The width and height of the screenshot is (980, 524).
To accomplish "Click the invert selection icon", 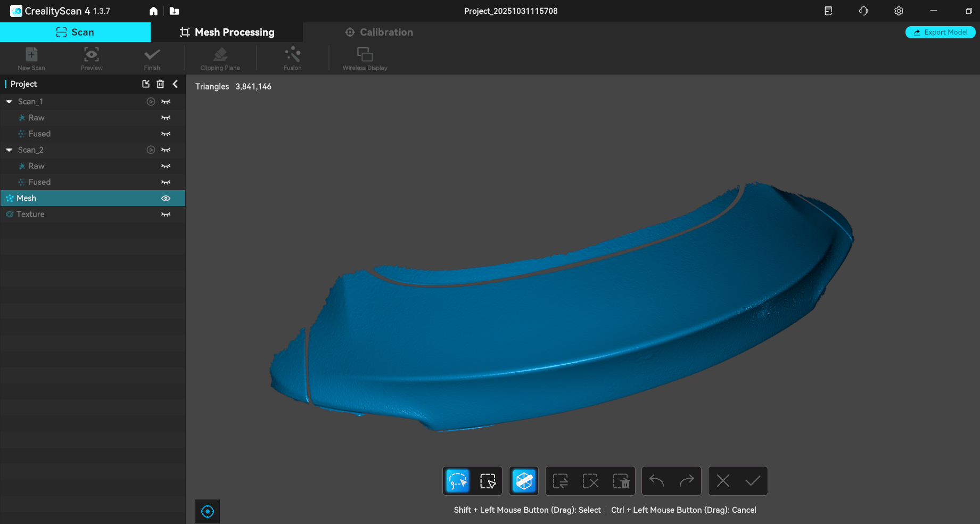I will coord(560,481).
